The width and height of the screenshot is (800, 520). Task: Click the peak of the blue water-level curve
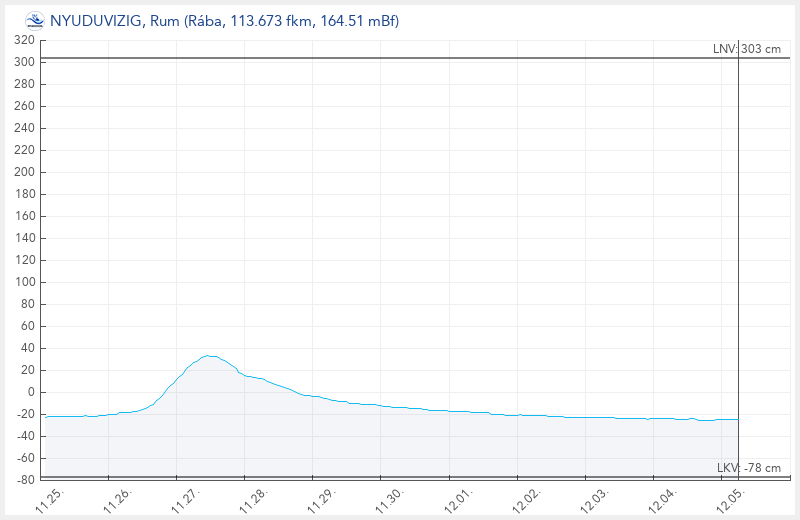(x=208, y=355)
